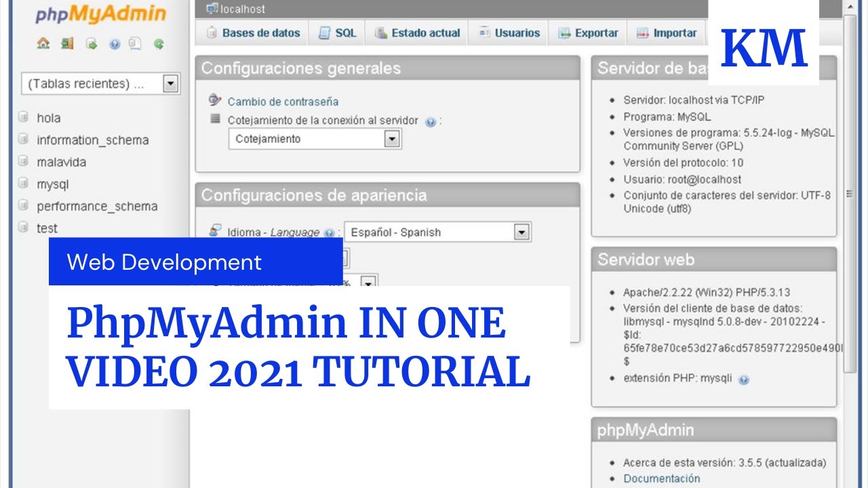This screenshot has height=488, width=868.
Task: Click help icon next to Cotejamiento label
Action: [430, 122]
